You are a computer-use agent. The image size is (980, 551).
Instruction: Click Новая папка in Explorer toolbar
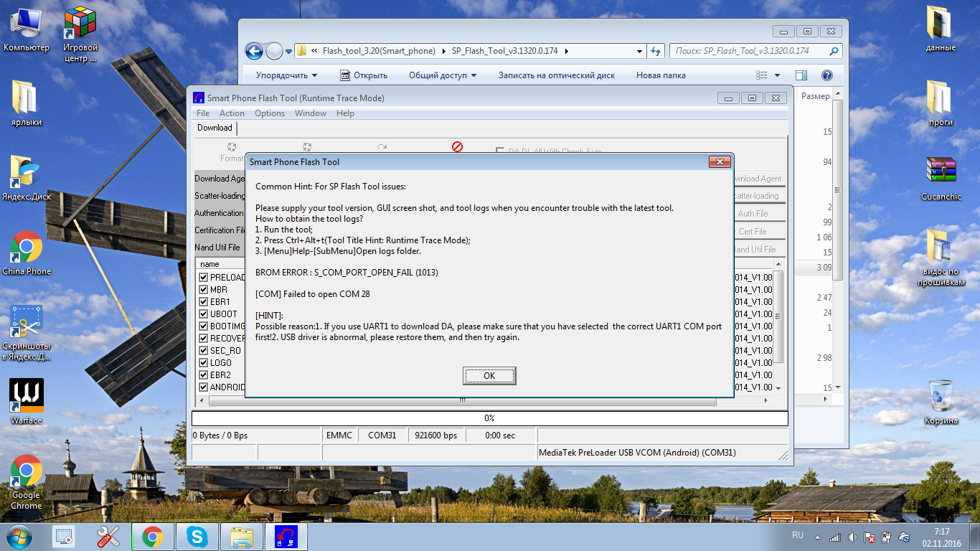[661, 75]
